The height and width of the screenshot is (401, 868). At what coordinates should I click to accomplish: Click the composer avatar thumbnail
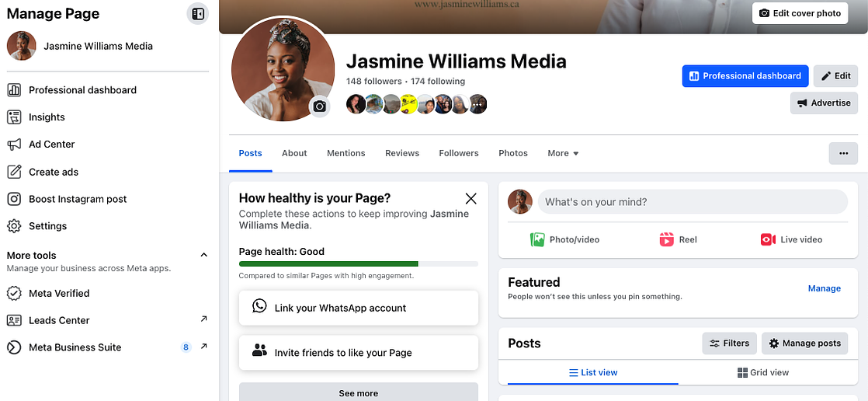[520, 201]
